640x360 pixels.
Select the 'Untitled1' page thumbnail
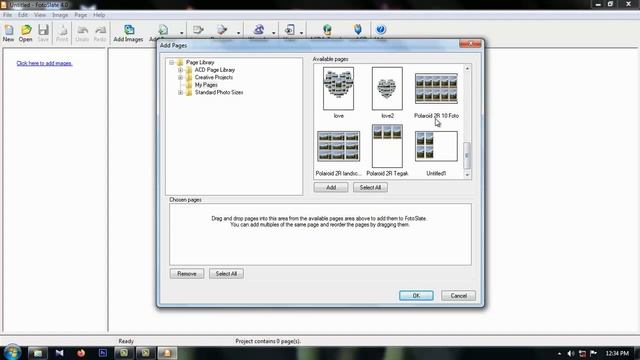point(436,146)
